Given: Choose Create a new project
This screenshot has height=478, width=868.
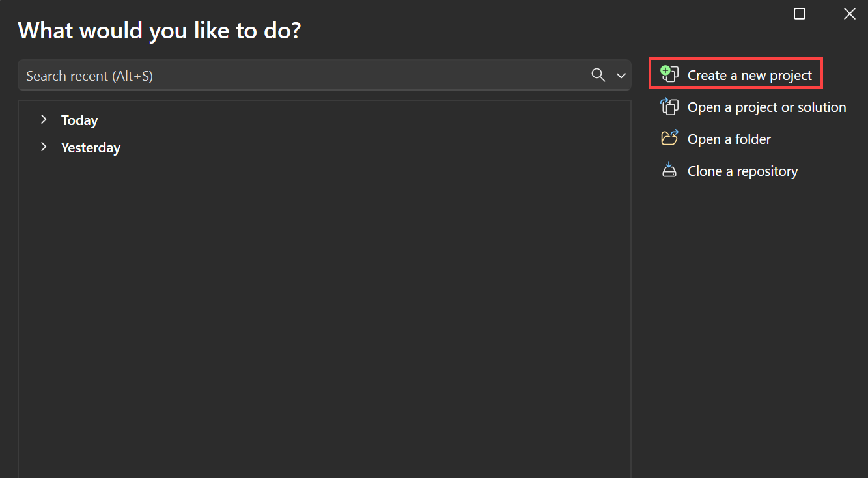Looking at the screenshot, I should (750, 74).
